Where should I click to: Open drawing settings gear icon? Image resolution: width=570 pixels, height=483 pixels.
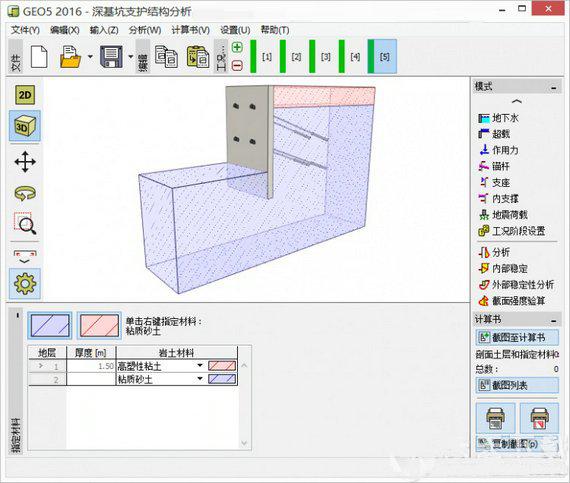click(x=25, y=284)
